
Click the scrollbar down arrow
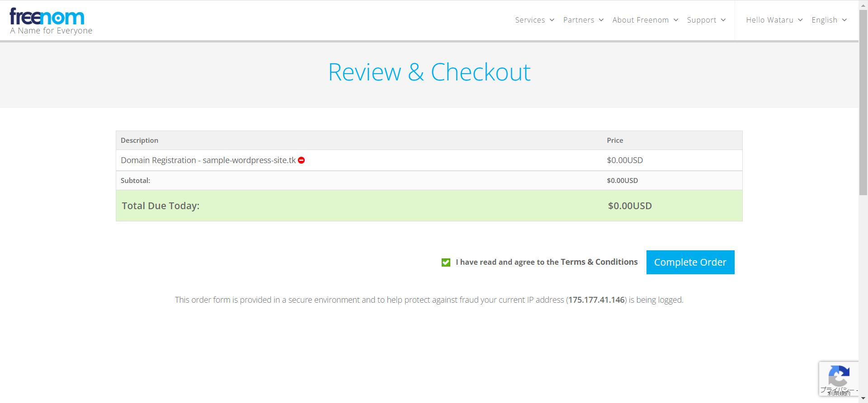[863, 398]
